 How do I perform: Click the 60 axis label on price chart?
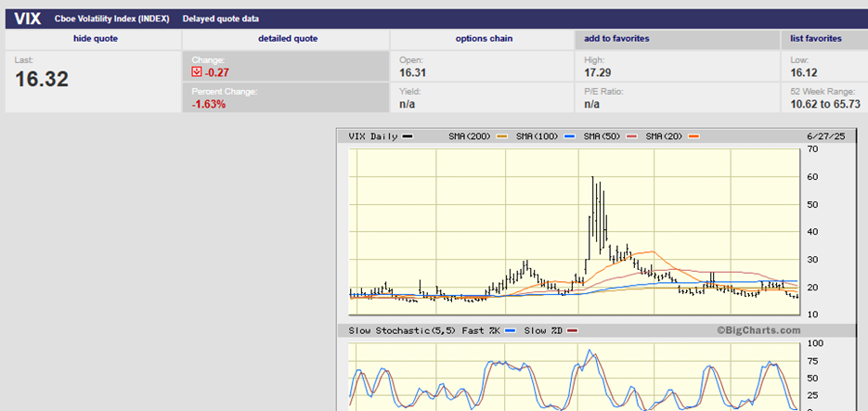pos(810,177)
